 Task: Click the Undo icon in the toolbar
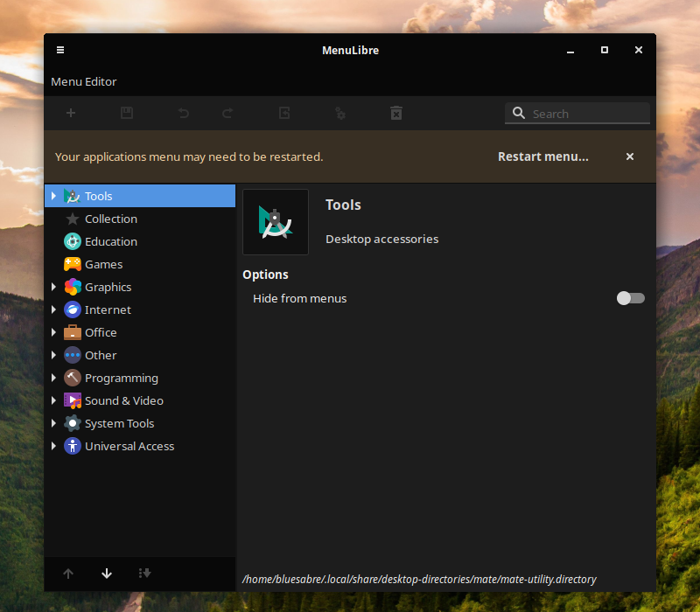[x=183, y=113]
